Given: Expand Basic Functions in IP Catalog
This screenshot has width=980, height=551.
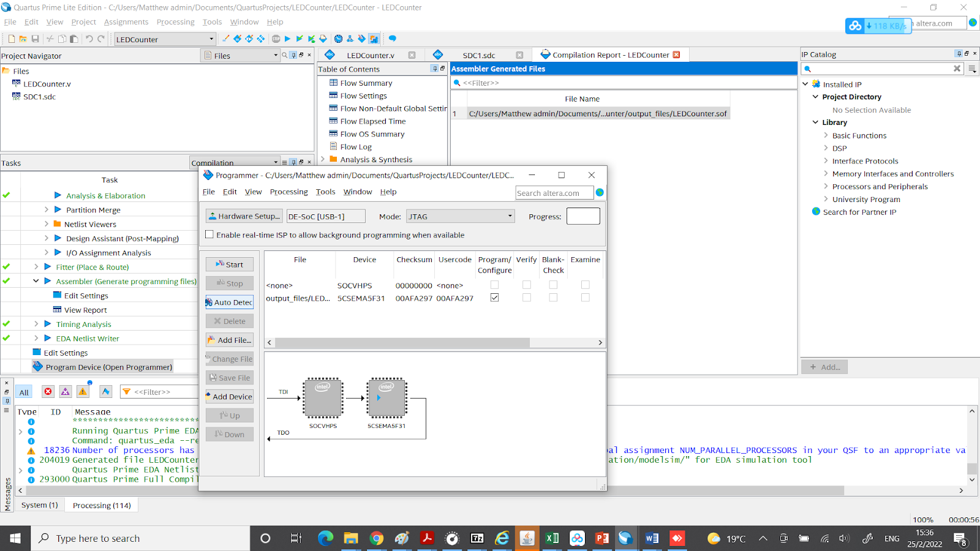Looking at the screenshot, I should tap(826, 135).
